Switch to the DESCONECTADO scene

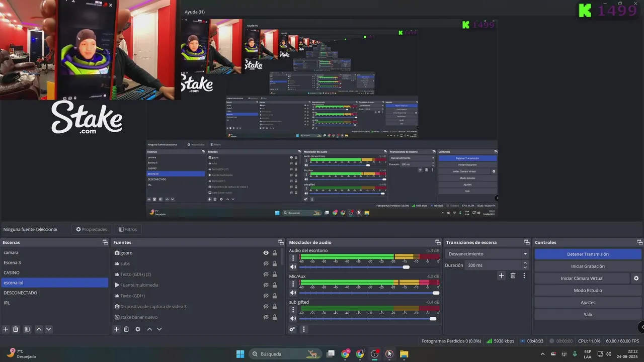pos(54,293)
